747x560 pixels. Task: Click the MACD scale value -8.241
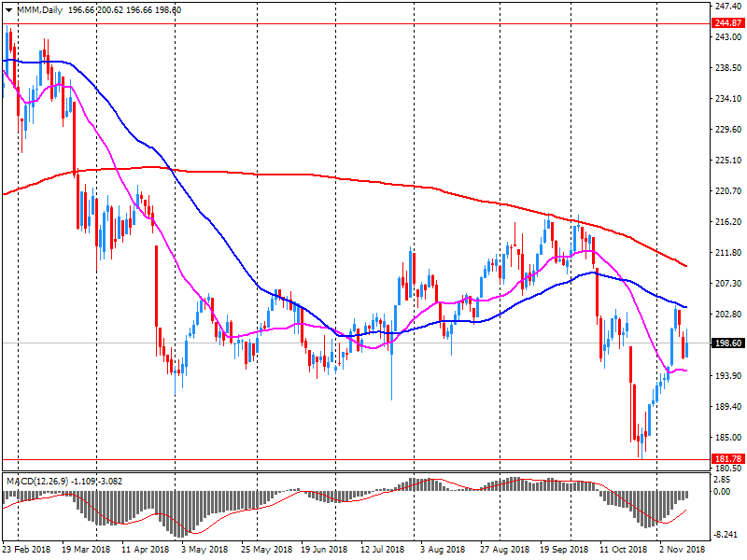726,534
